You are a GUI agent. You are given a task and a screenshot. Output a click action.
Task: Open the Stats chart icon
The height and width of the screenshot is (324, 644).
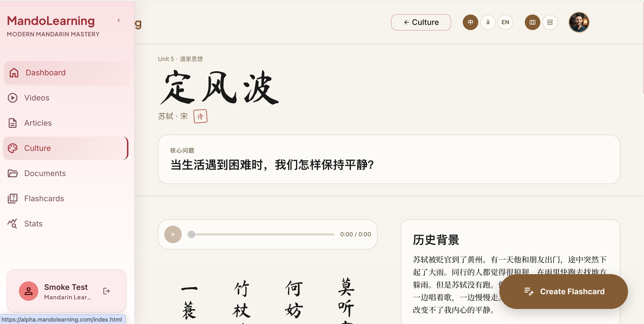[x=12, y=224]
